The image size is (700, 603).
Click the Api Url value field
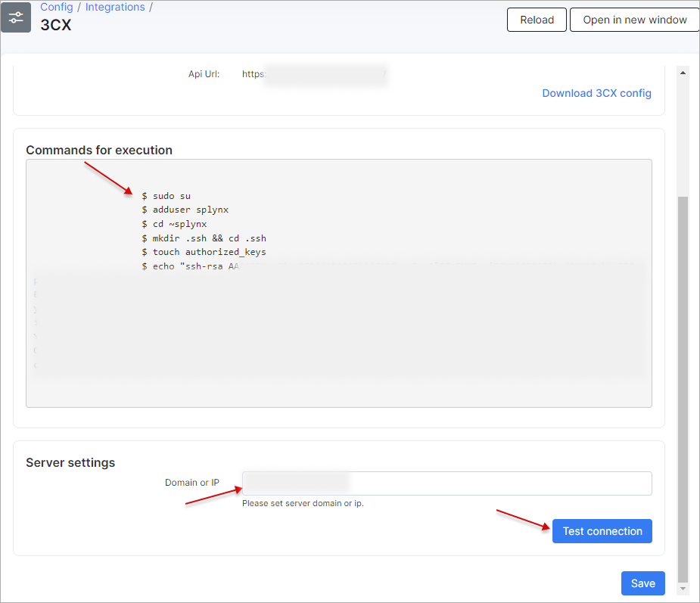[314, 74]
